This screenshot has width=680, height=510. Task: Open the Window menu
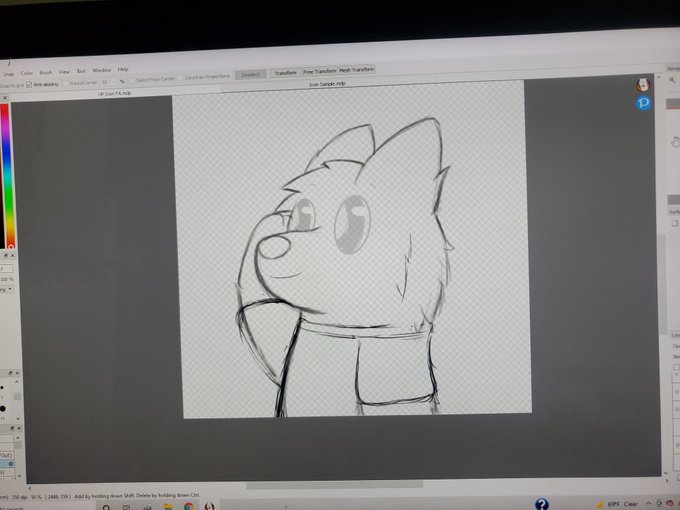(101, 70)
